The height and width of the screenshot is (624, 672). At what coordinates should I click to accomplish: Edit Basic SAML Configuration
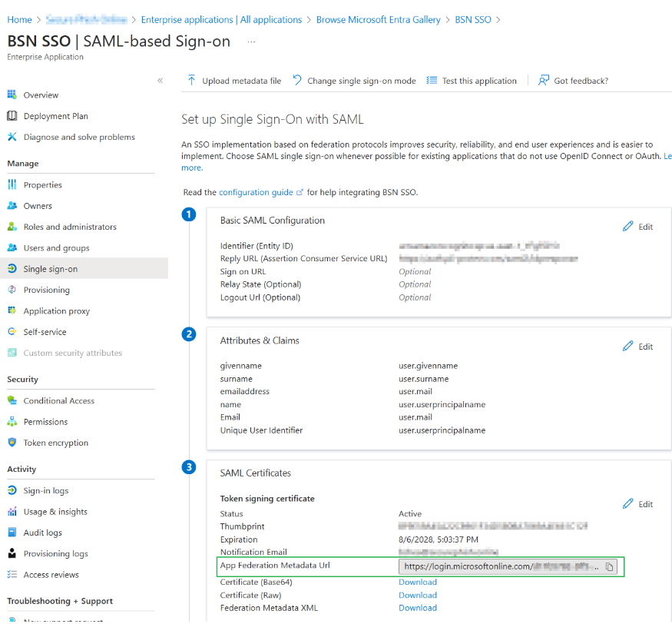click(637, 227)
